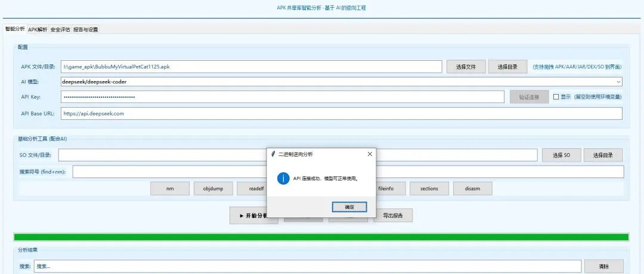Click the fileinfo tool button
644x274 pixels.
(391, 189)
